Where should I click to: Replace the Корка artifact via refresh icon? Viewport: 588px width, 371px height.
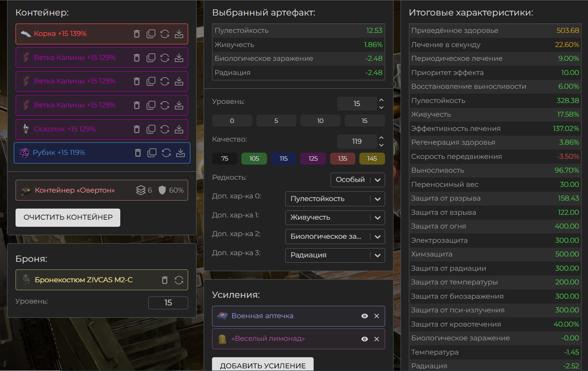[x=165, y=34]
